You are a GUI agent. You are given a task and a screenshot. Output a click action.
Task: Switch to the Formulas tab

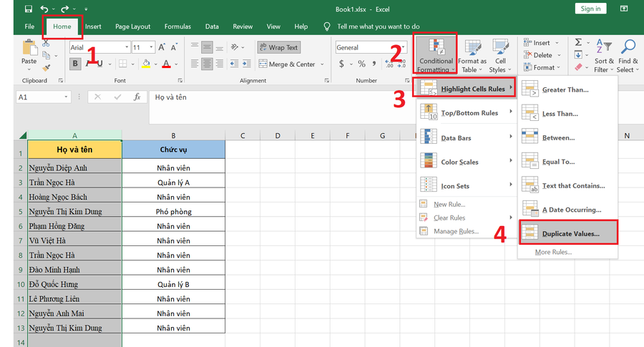177,26
